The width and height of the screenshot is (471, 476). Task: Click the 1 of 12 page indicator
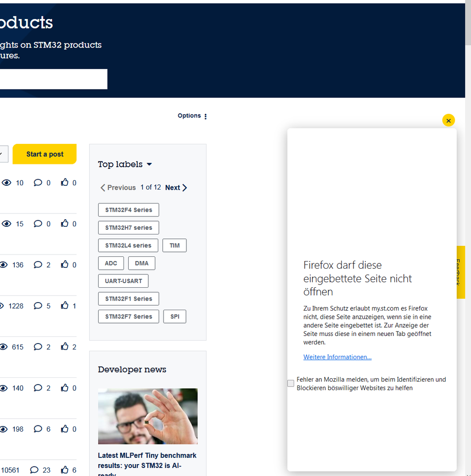click(151, 187)
